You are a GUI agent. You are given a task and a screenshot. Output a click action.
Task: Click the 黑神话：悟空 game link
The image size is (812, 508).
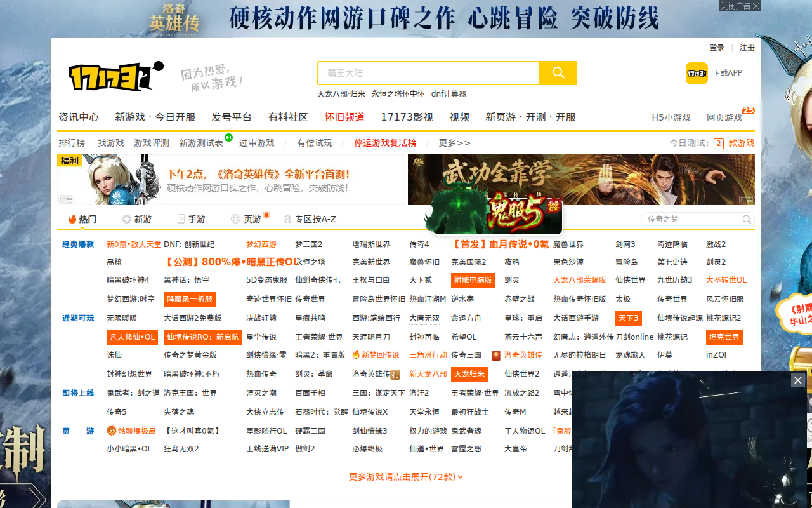point(187,280)
